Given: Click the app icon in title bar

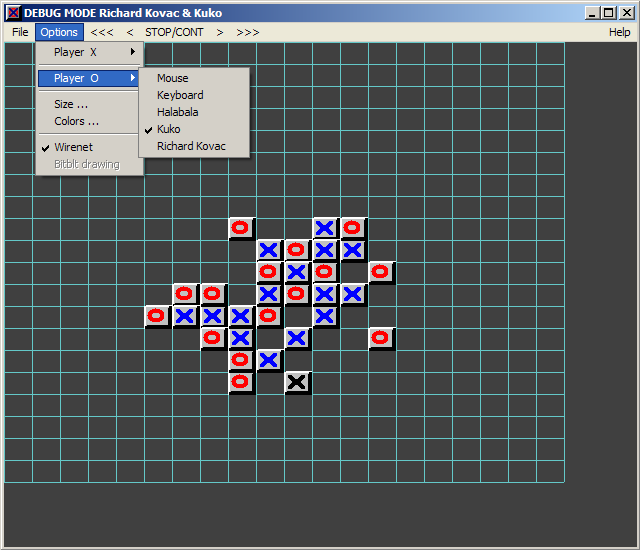Looking at the screenshot, I should click(x=13, y=13).
